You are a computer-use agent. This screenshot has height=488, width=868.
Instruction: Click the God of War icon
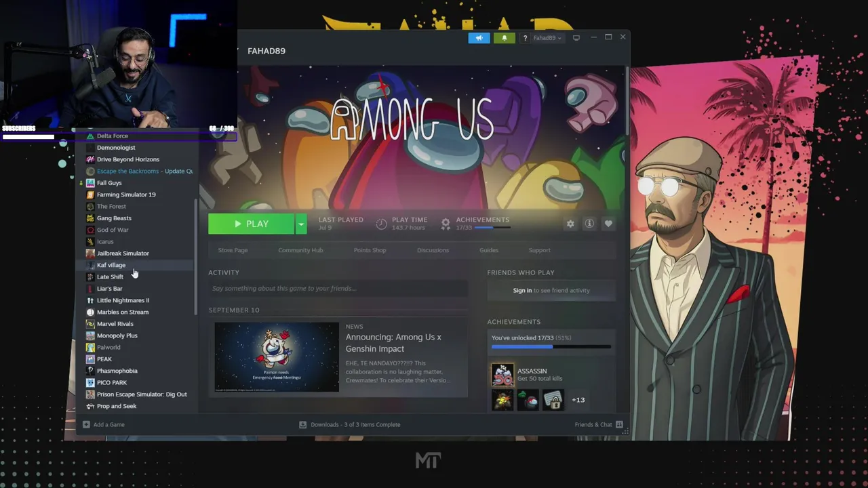pyautogui.click(x=90, y=230)
